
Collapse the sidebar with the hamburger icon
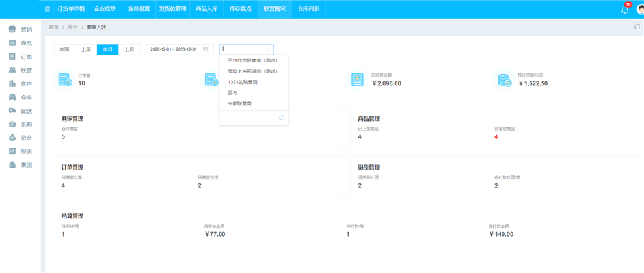[x=47, y=9]
